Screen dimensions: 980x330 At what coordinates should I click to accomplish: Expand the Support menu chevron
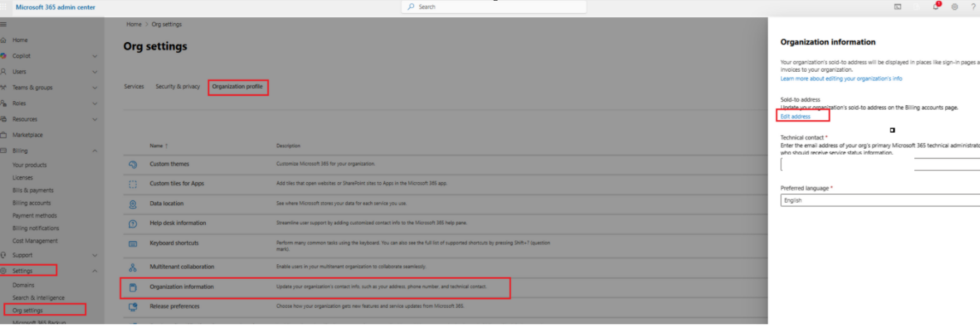[x=95, y=255]
